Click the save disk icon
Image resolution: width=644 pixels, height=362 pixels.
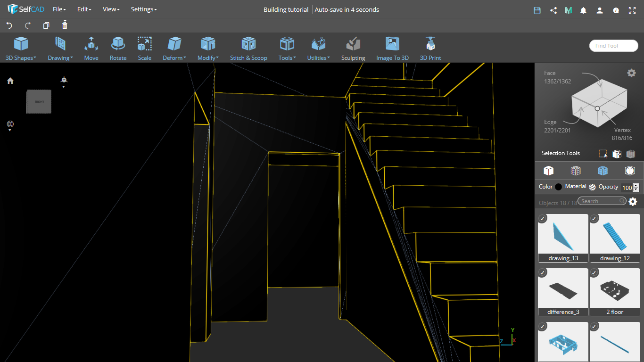click(x=537, y=10)
